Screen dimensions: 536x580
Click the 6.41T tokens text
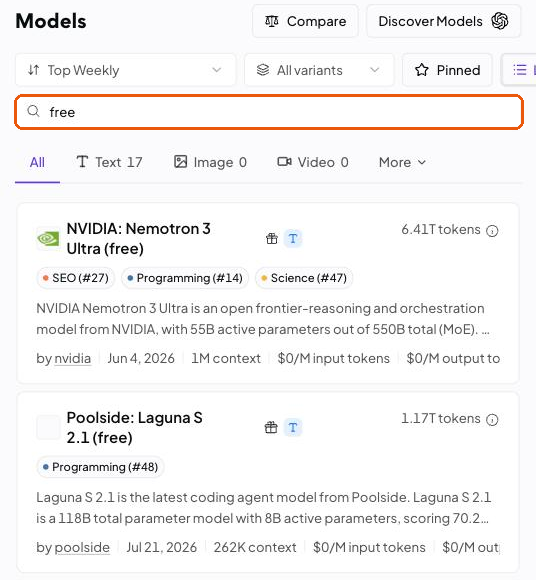point(441,229)
